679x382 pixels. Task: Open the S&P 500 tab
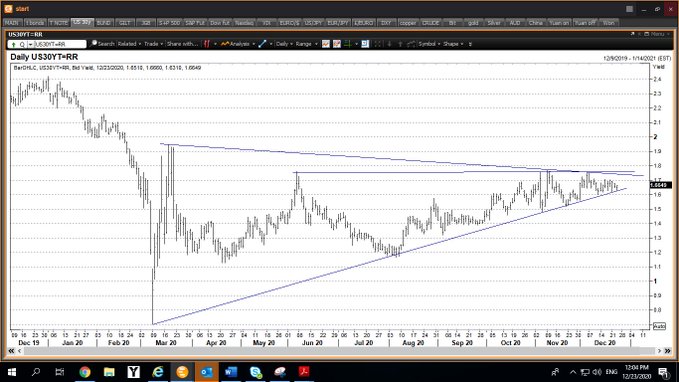coord(169,23)
